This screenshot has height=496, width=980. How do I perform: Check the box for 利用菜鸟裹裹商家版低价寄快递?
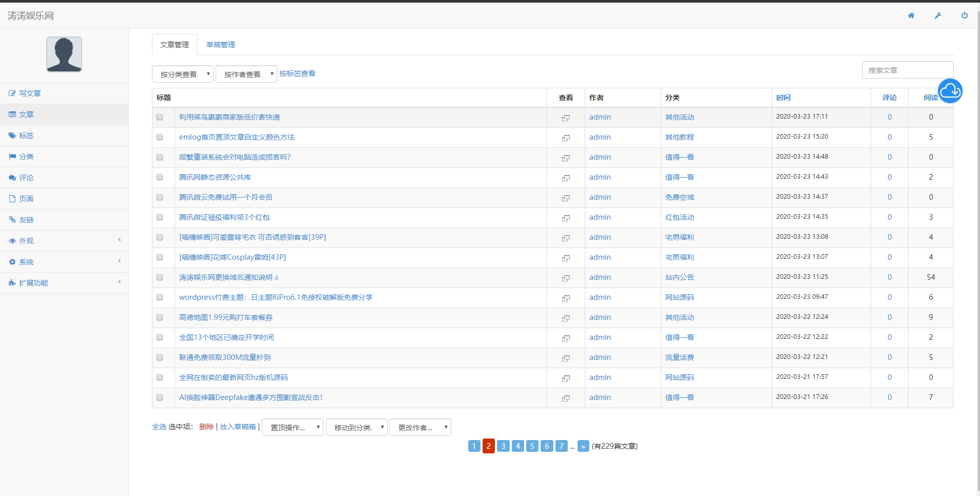click(160, 117)
